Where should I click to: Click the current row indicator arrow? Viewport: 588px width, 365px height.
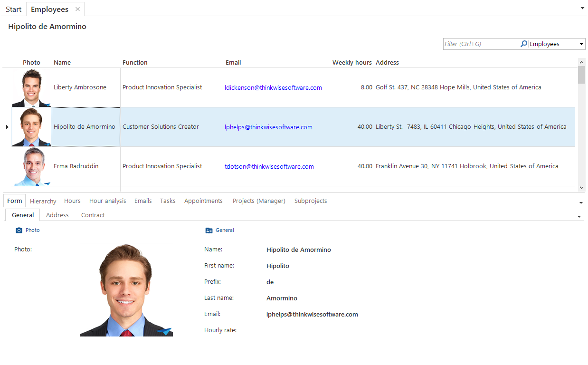(x=7, y=127)
